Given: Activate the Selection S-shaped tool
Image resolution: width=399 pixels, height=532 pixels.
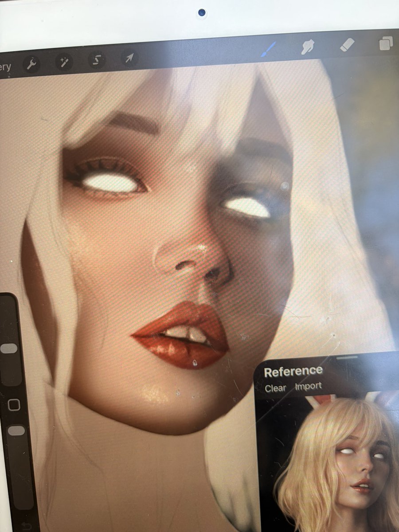Looking at the screenshot, I should (96, 60).
